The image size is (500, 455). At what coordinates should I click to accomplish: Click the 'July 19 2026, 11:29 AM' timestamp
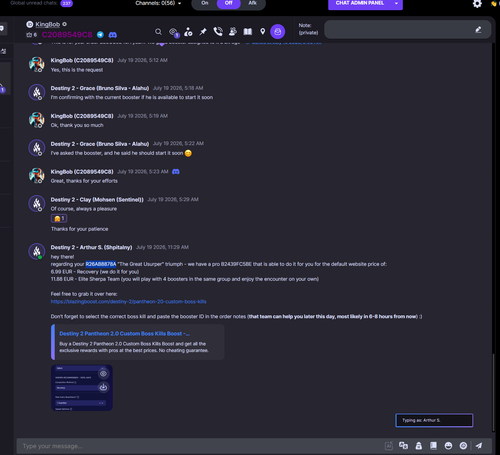click(162, 247)
